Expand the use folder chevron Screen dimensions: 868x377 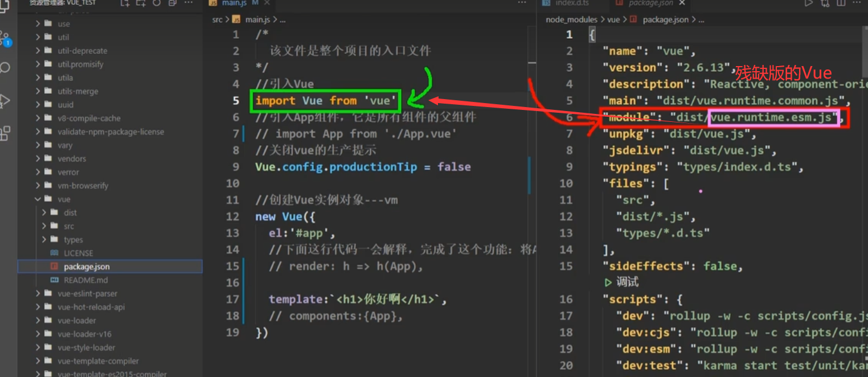click(38, 24)
